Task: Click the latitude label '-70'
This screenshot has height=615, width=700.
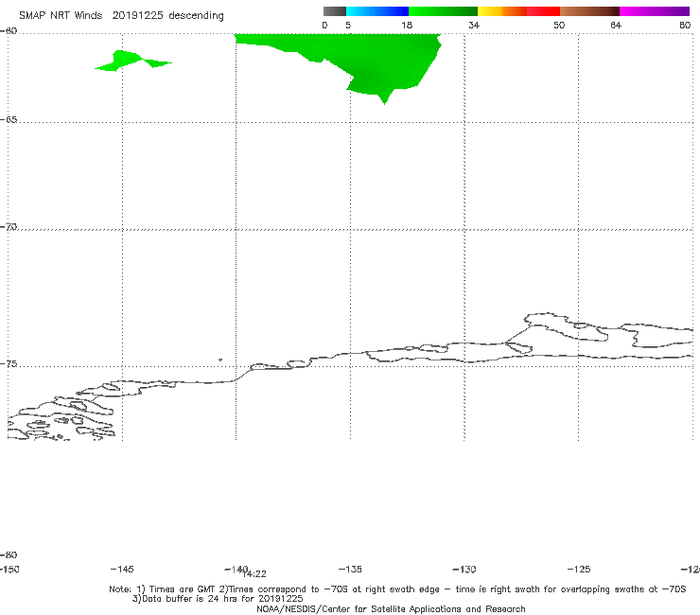Action: click(9, 227)
